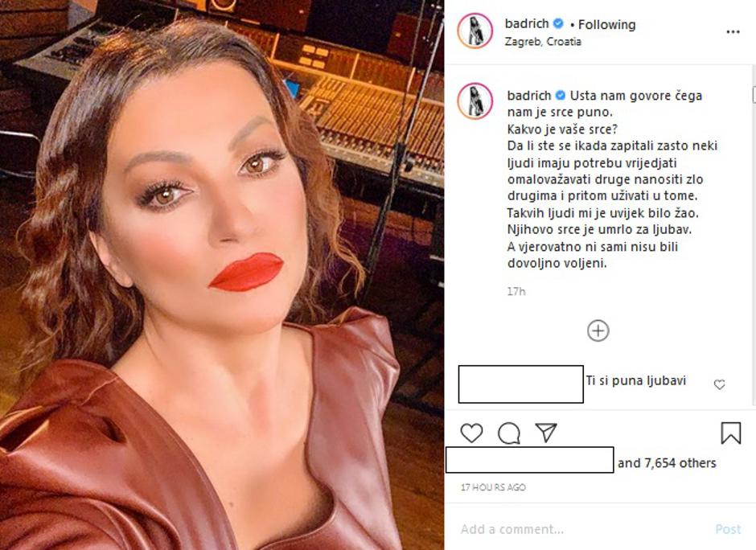The width and height of the screenshot is (756, 550).
Task: Open comments via the speech bubble icon
Action: (508, 433)
